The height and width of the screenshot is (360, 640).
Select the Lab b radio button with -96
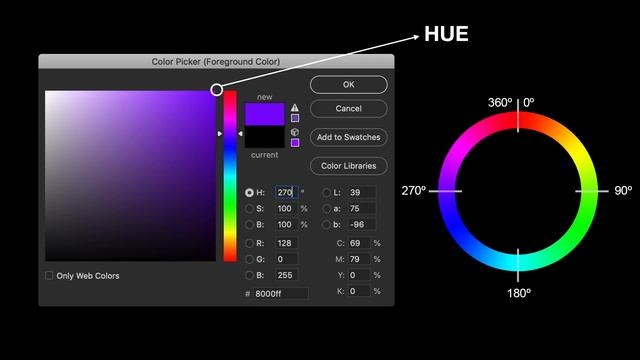[x=326, y=224]
